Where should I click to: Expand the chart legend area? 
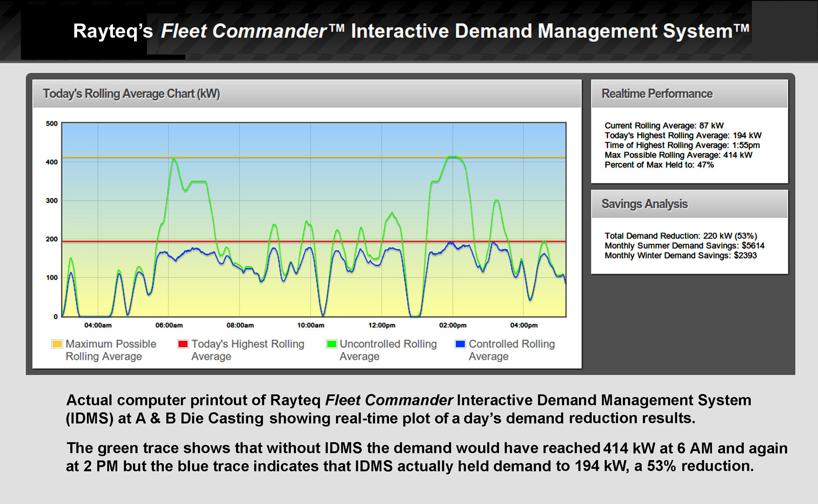[x=307, y=349]
